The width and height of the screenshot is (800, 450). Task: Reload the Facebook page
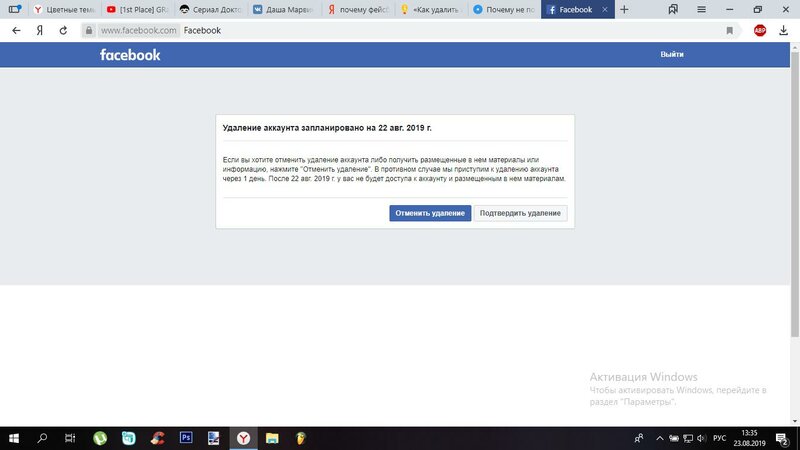pos(63,31)
